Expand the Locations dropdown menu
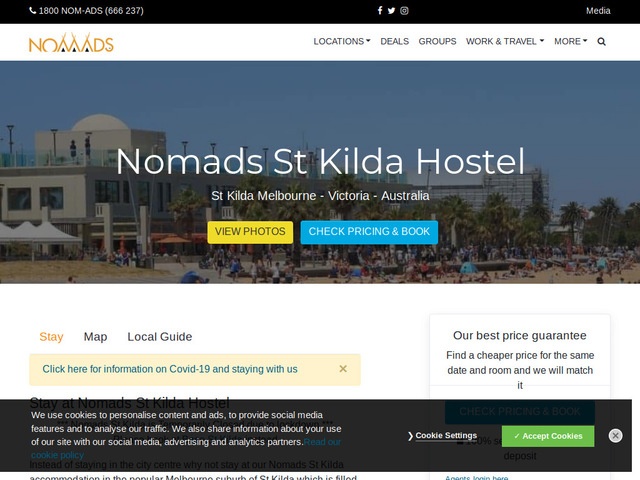The width and height of the screenshot is (640, 480). [x=342, y=42]
